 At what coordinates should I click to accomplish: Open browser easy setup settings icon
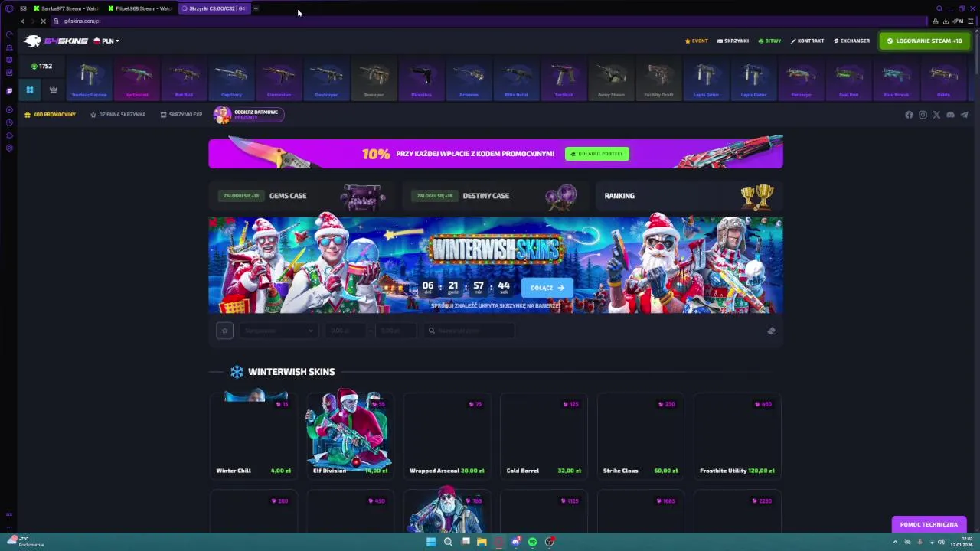[x=971, y=21]
